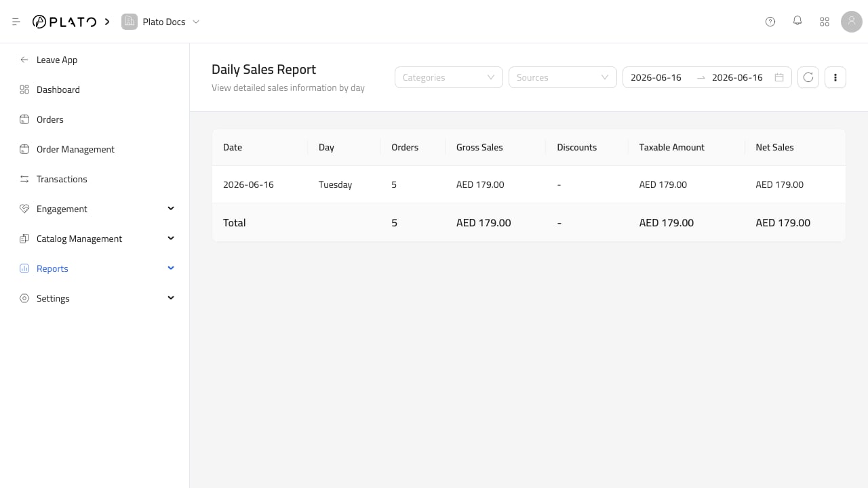This screenshot has height=488, width=868.
Task: Open the Plato logo home link
Action: click(x=64, y=22)
